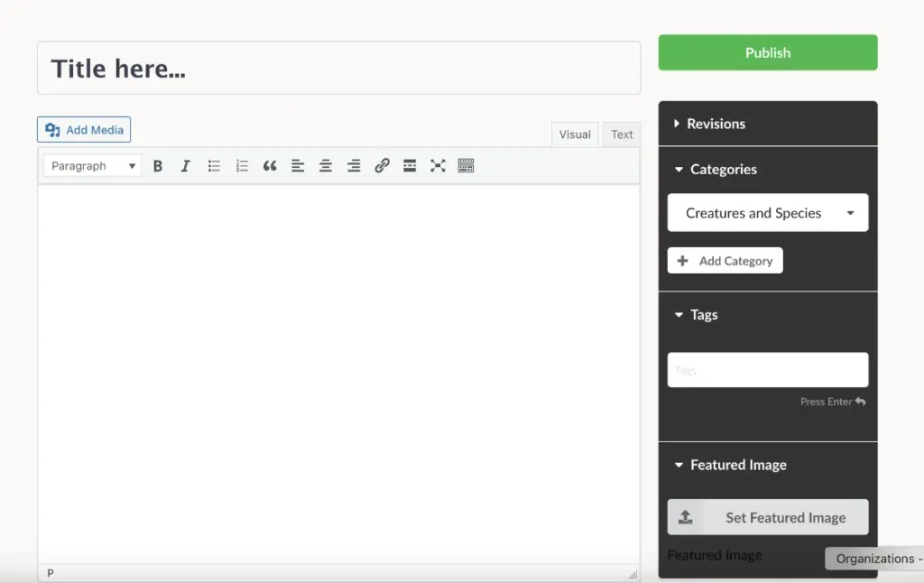Click the green Publish button
924x583 pixels.
(768, 52)
